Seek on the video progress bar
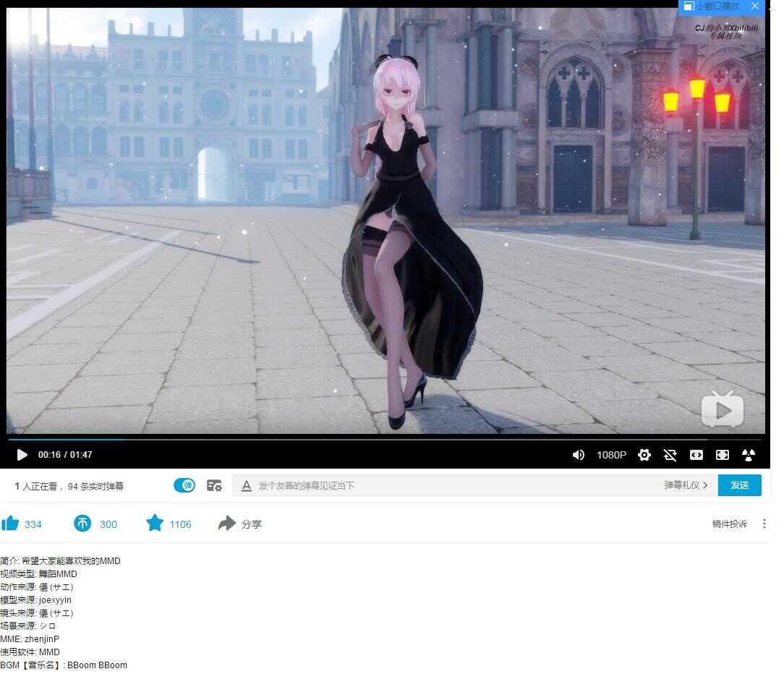This screenshot has width=784, height=674. [385, 440]
